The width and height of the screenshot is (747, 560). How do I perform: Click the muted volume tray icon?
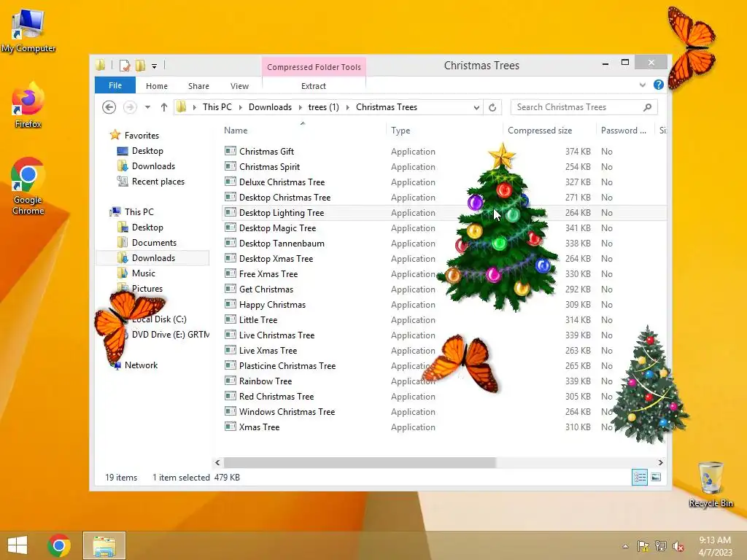(x=678, y=546)
